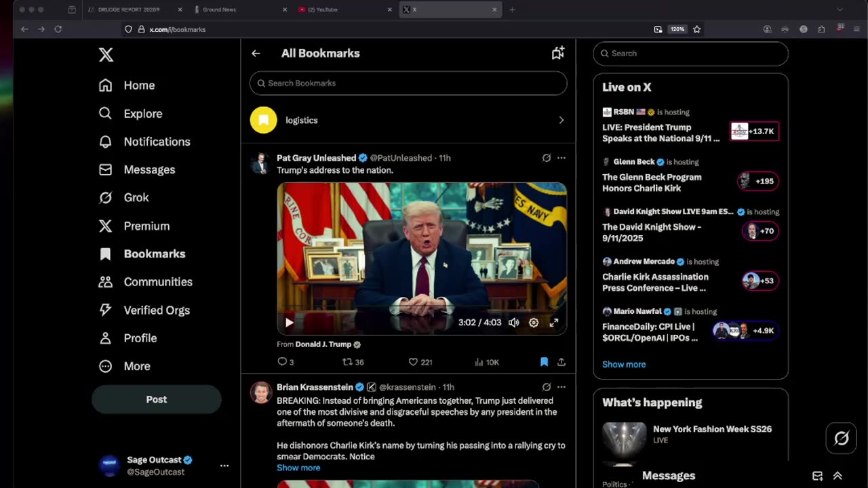Open the logistics bookmark folder
The width and height of the screenshot is (868, 488).
pos(408,120)
